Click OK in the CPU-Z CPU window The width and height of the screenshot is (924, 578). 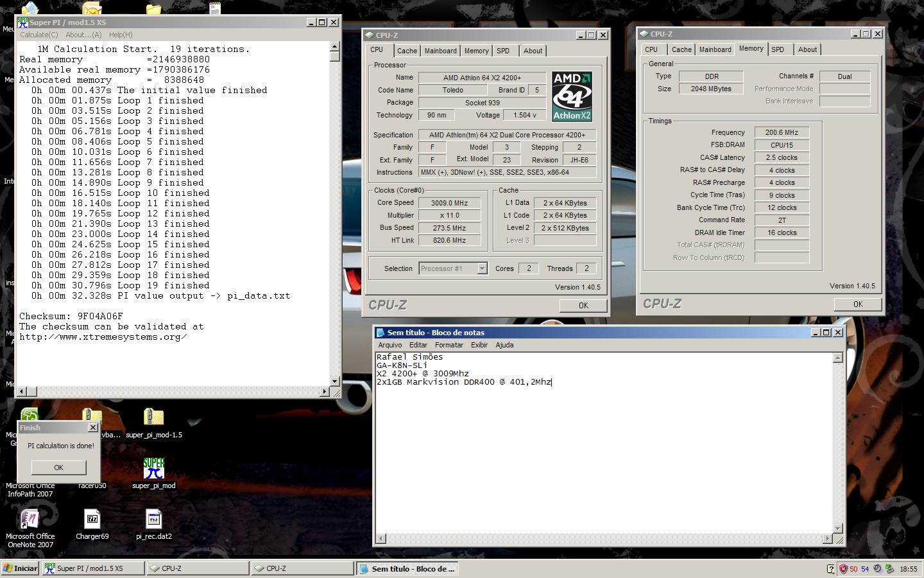[583, 306]
